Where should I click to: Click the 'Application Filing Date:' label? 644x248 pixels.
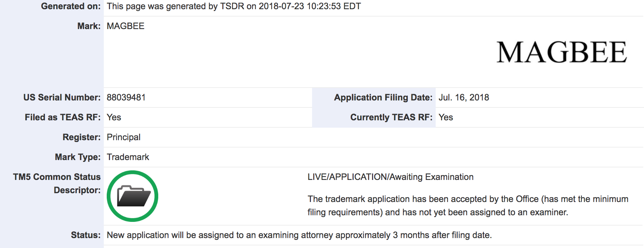pyautogui.click(x=383, y=98)
